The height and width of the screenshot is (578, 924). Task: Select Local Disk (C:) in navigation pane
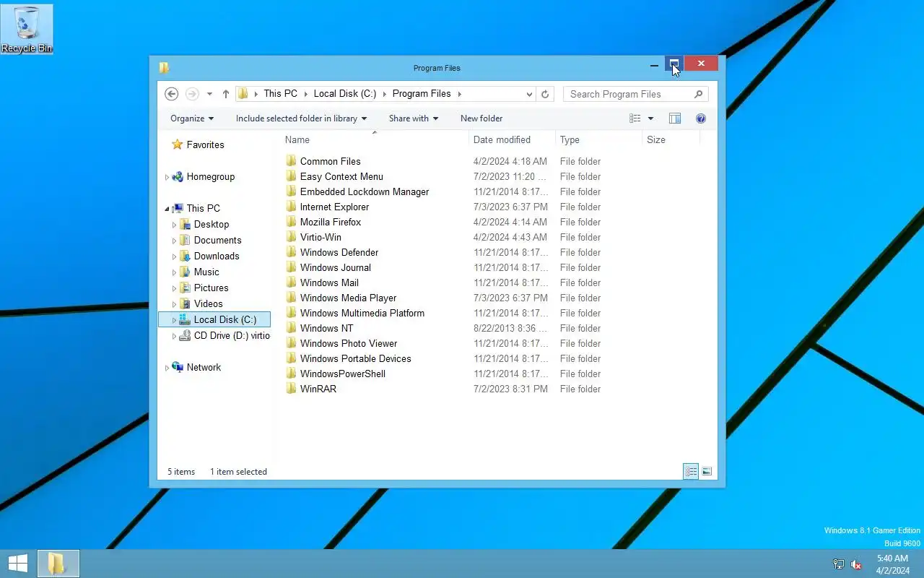tap(214, 319)
